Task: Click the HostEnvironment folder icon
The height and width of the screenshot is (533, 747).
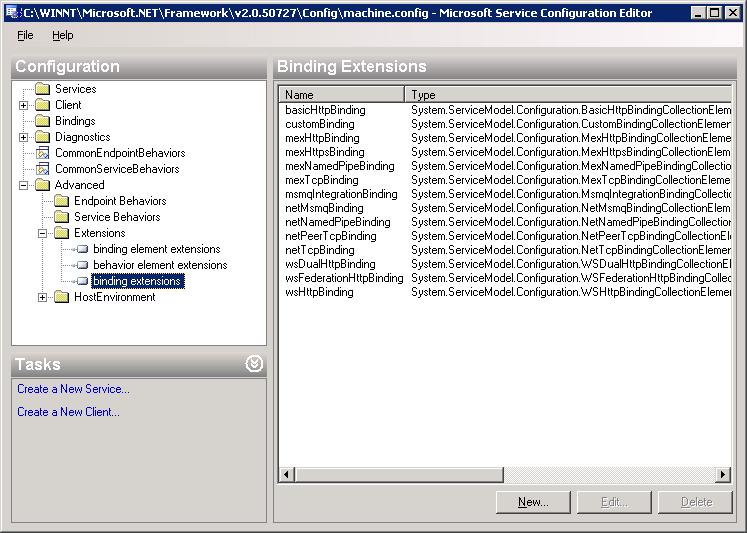Action: click(61, 297)
